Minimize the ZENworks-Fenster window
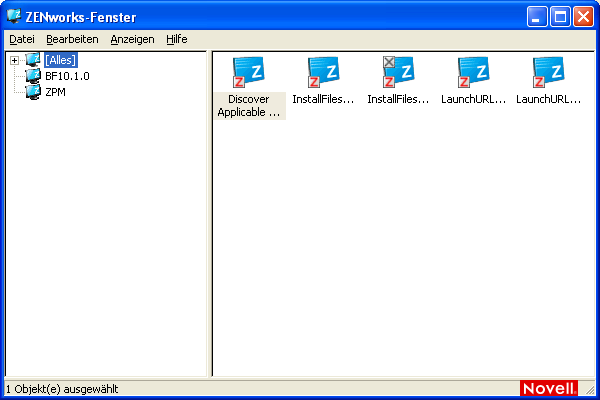600x400 pixels. [x=536, y=17]
